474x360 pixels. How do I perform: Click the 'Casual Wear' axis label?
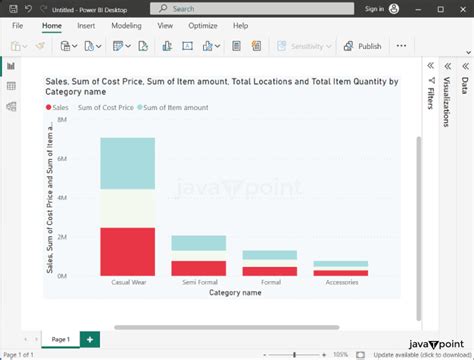129,282
